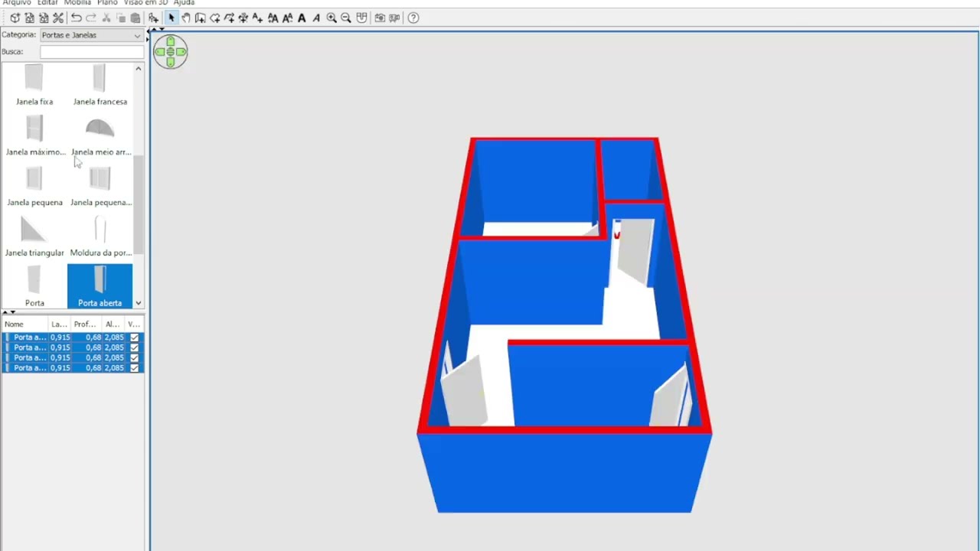This screenshot has height=551, width=980.
Task: Sort furniture list by Prof... column
Action: [87, 324]
